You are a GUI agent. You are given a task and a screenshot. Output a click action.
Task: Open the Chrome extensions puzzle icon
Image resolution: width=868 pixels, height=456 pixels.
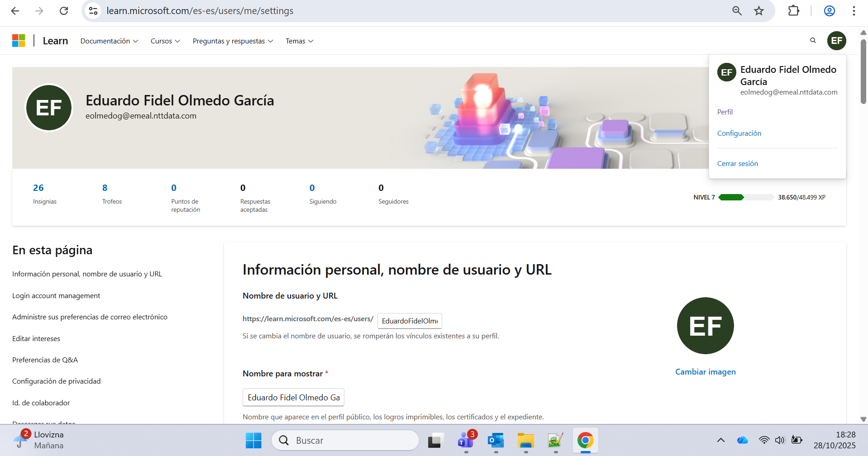click(794, 10)
